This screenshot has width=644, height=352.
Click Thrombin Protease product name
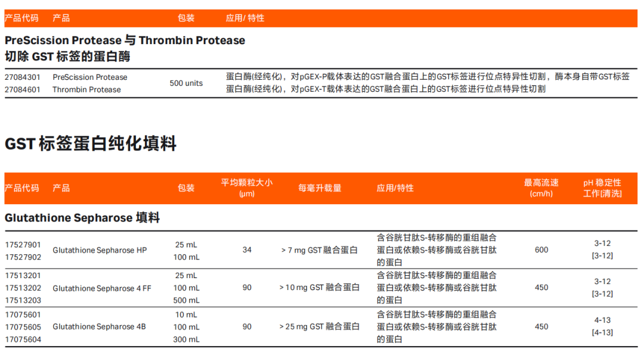(x=86, y=89)
